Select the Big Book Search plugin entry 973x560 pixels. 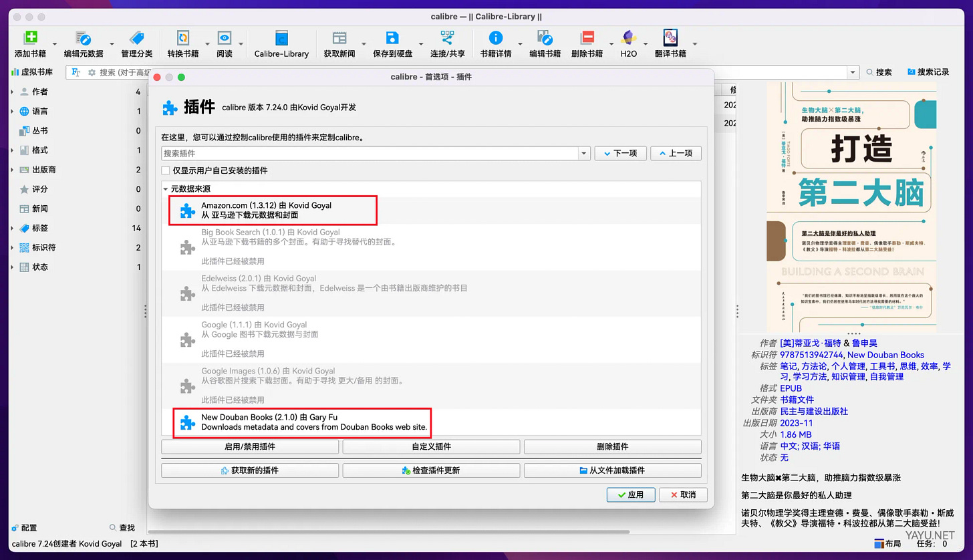[x=432, y=248]
